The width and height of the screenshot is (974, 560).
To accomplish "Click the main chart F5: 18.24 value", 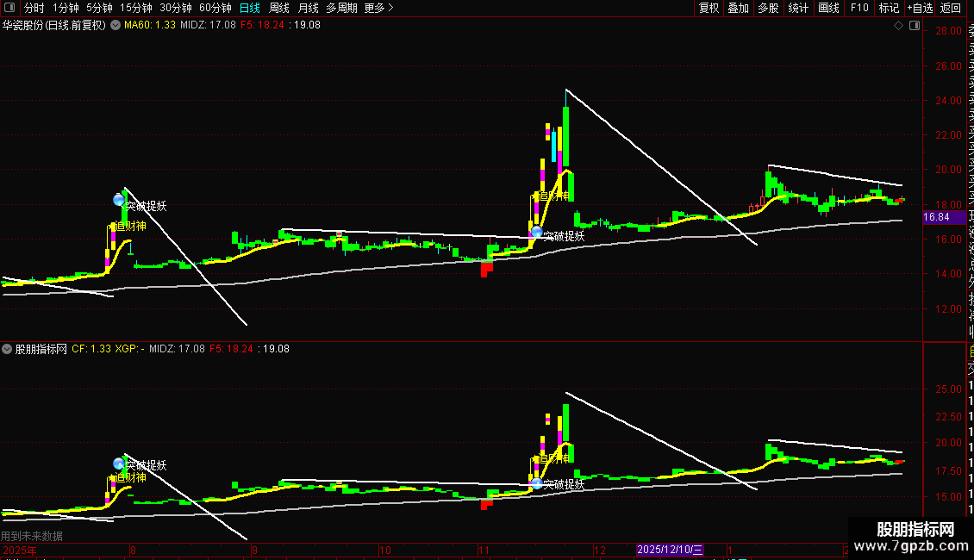I will click(262, 26).
